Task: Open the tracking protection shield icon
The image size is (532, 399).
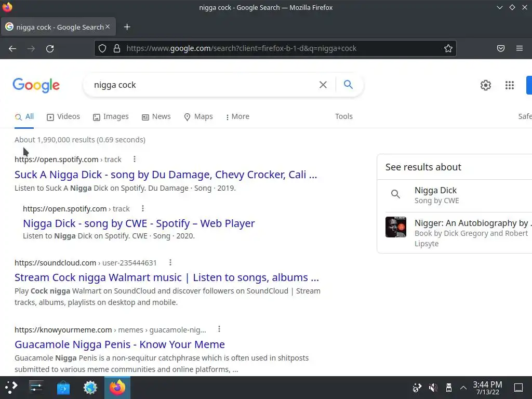Action: (102, 48)
